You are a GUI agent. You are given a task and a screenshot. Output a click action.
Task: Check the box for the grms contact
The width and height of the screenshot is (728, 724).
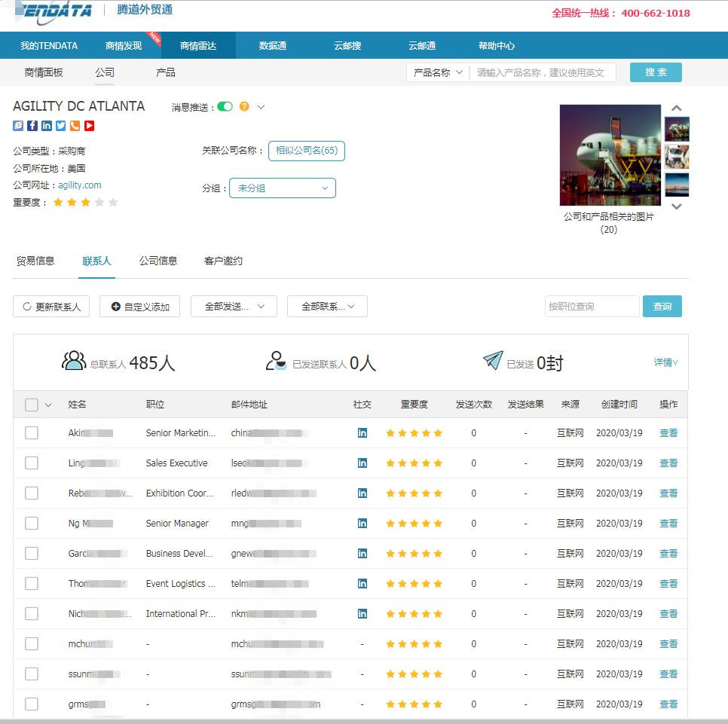coord(32,704)
